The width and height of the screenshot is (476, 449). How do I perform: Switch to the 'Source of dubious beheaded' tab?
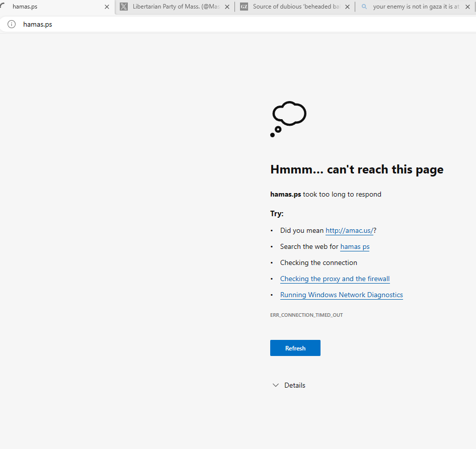296,7
